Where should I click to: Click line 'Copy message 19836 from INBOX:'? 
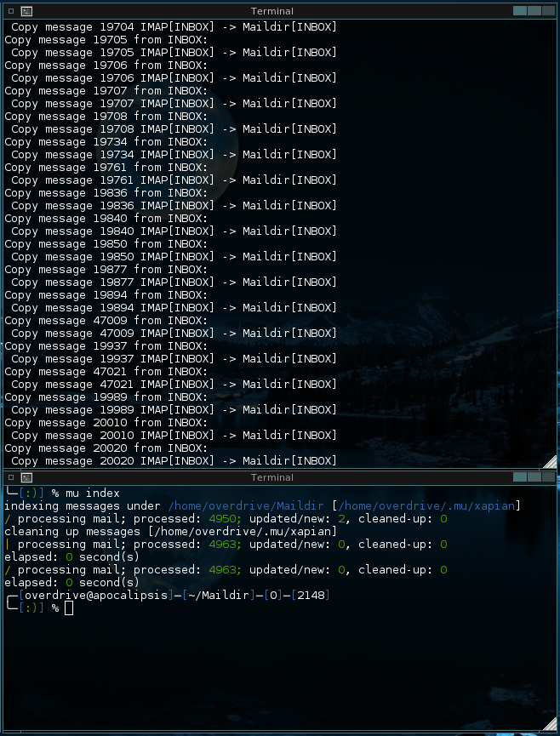click(x=106, y=193)
